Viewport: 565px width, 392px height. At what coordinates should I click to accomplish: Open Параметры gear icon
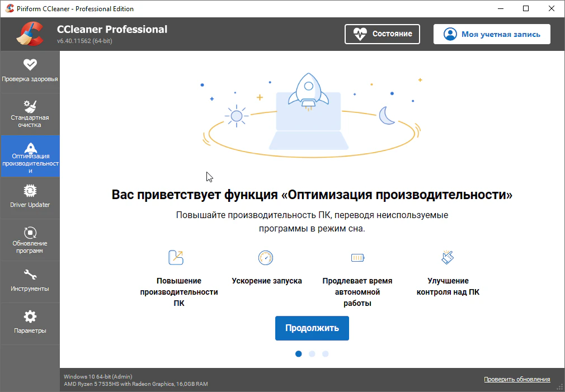pyautogui.click(x=30, y=317)
